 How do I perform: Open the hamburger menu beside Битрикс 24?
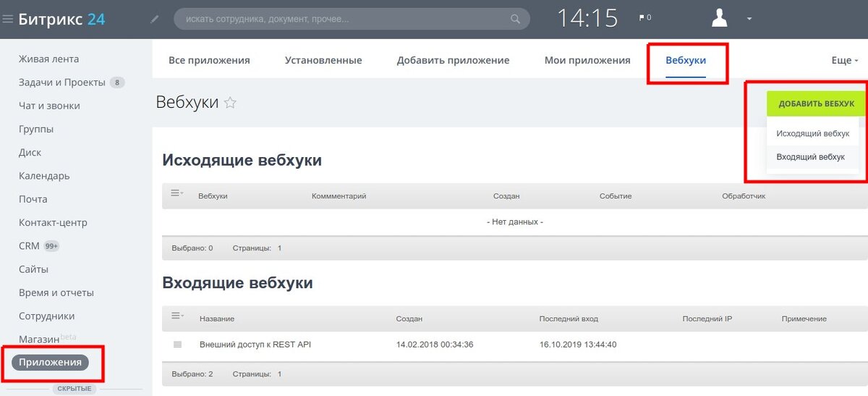7,19
